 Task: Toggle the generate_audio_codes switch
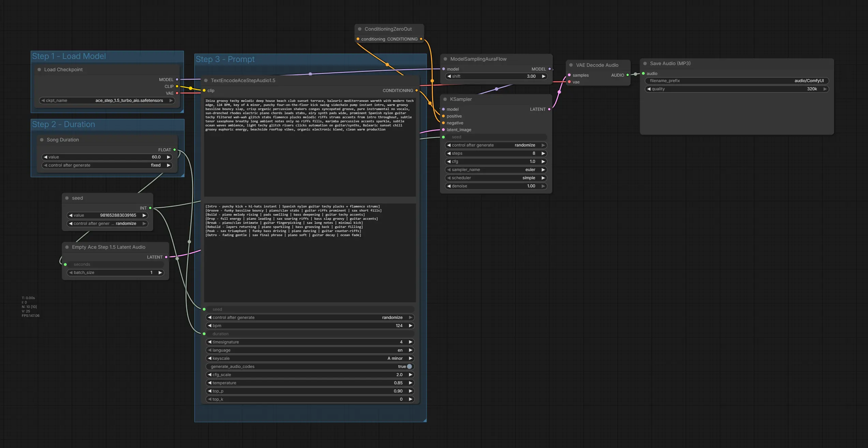tap(409, 367)
